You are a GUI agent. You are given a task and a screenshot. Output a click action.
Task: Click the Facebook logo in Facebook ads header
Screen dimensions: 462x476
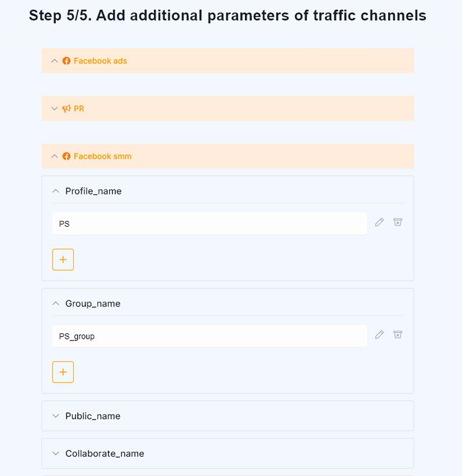[x=66, y=61]
